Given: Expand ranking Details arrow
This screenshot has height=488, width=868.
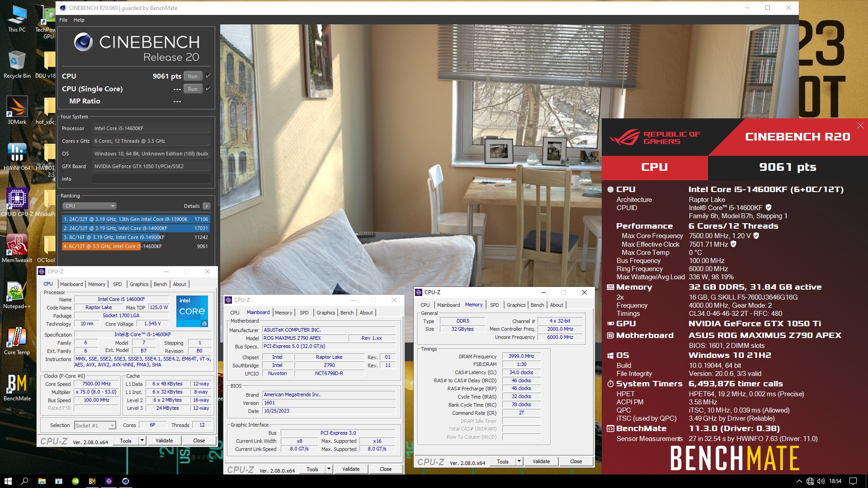Looking at the screenshot, I should point(207,206).
